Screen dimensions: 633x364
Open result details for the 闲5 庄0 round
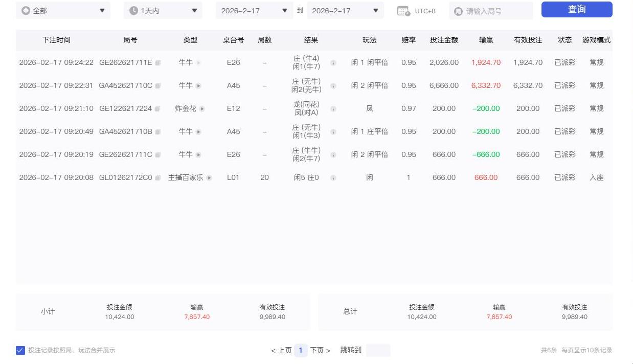[x=333, y=177]
